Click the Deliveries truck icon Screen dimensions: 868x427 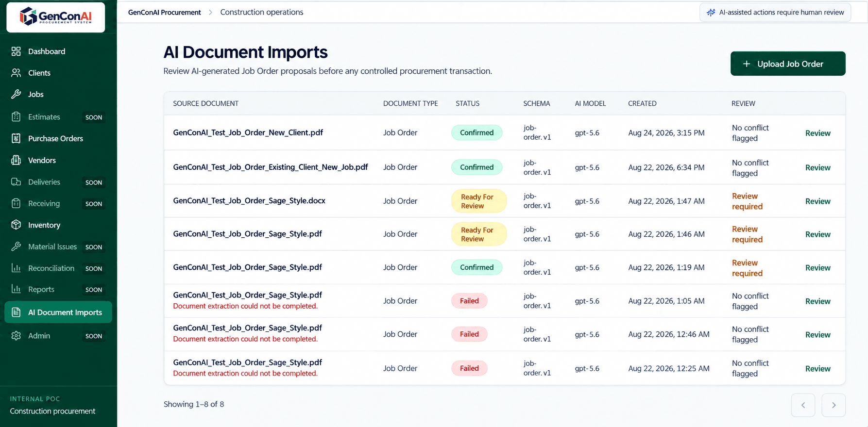[x=16, y=182]
